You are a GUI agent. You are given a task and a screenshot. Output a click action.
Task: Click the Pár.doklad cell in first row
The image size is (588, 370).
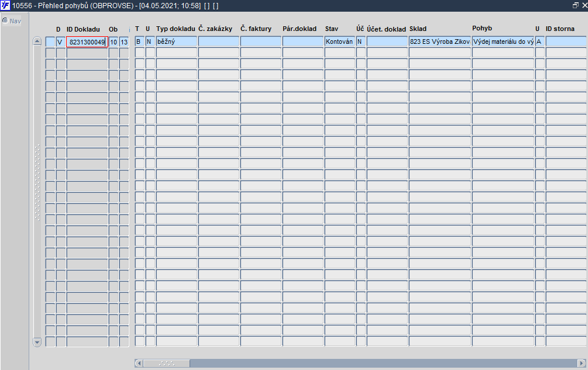(302, 42)
